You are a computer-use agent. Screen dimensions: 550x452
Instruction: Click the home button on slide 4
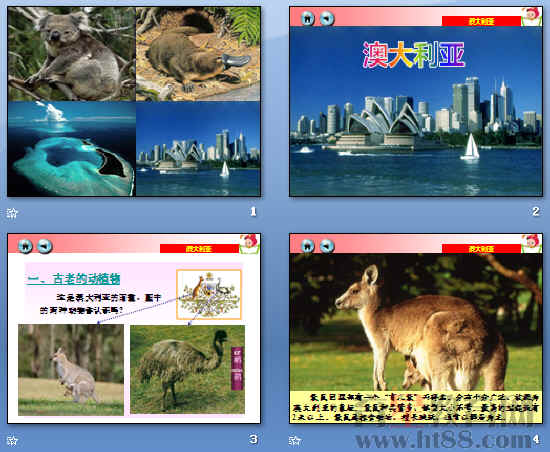tap(308, 246)
